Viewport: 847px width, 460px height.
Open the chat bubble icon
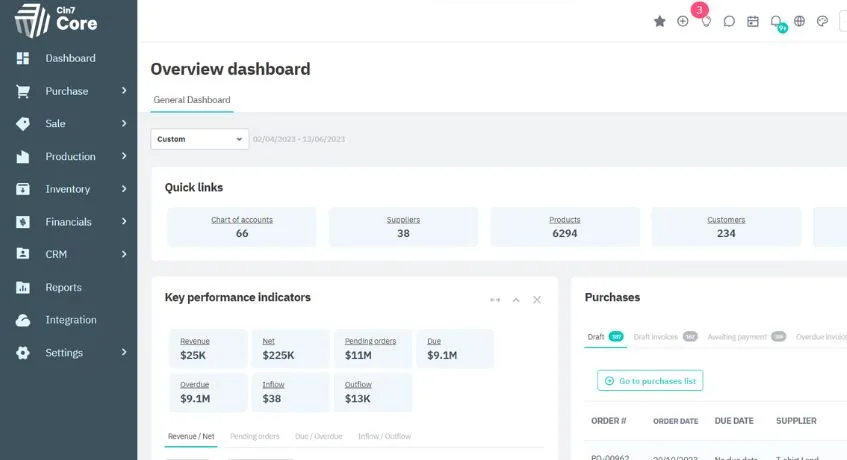pyautogui.click(x=729, y=22)
